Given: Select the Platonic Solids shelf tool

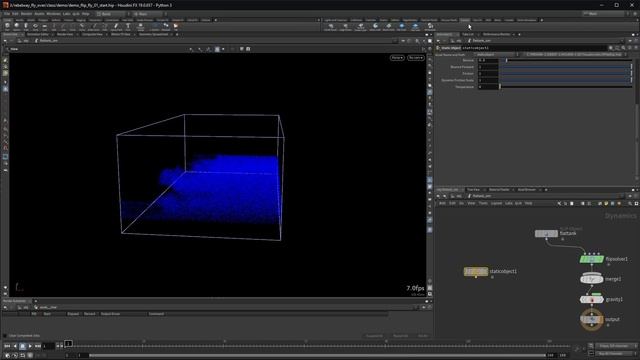Looking at the screenshot, I should tap(140, 27).
